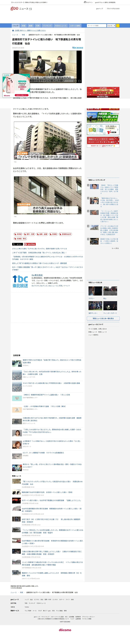Select the 今日のニュース tab
130x644 pixels.
click(60, 26)
